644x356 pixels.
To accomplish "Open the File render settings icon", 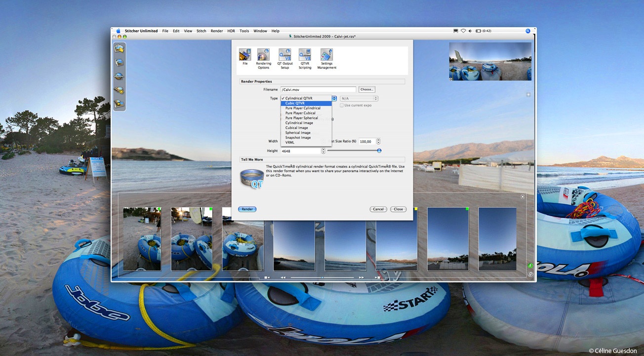I will click(245, 55).
